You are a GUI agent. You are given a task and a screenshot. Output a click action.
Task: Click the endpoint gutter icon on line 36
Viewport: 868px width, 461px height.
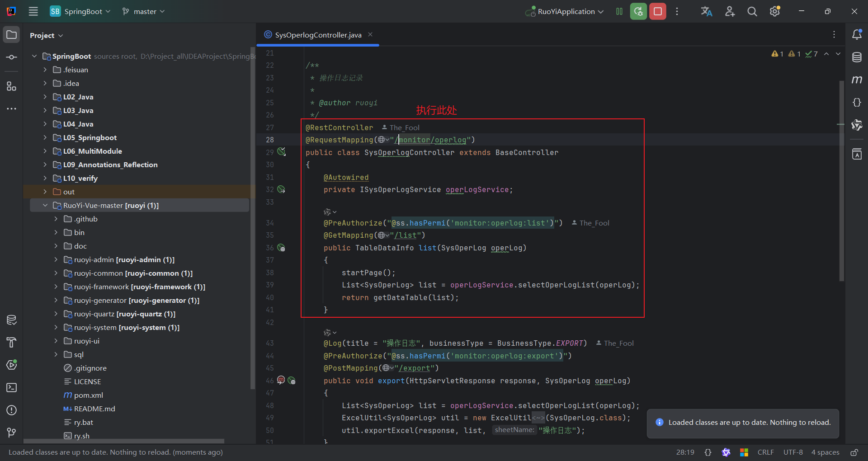click(x=281, y=248)
